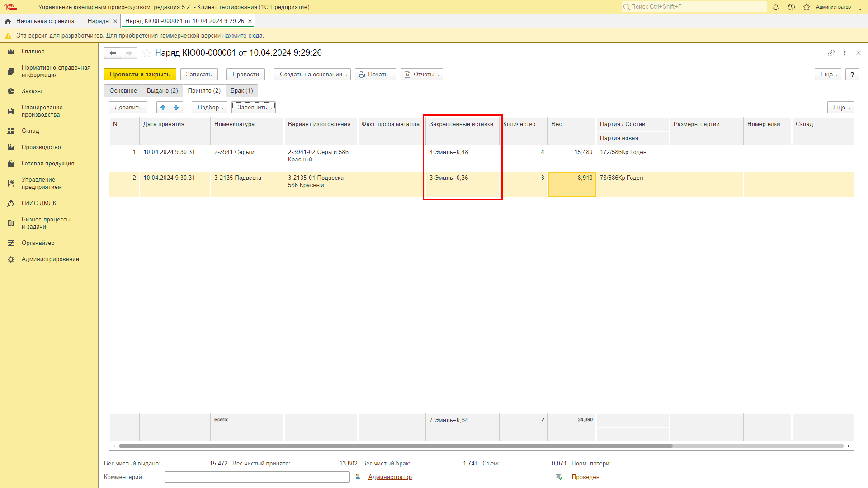
Task: Open Администрирование gear section
Action: pyautogui.click(x=50, y=259)
